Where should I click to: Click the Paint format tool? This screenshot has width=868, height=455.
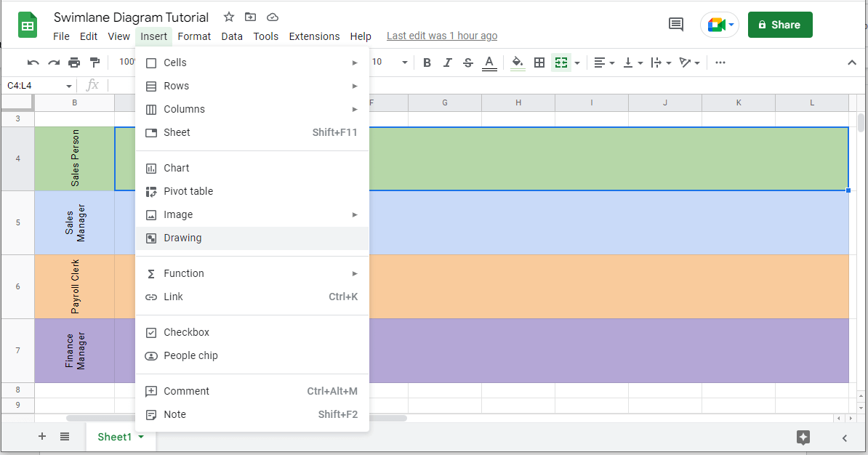95,63
